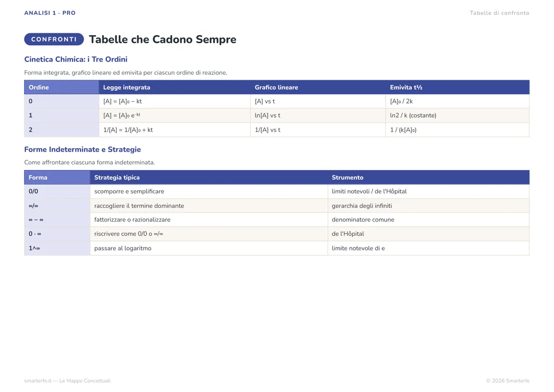Click the '∞/∞' row label in the Forma column
The height and width of the screenshot is (392, 554).
coord(57,205)
